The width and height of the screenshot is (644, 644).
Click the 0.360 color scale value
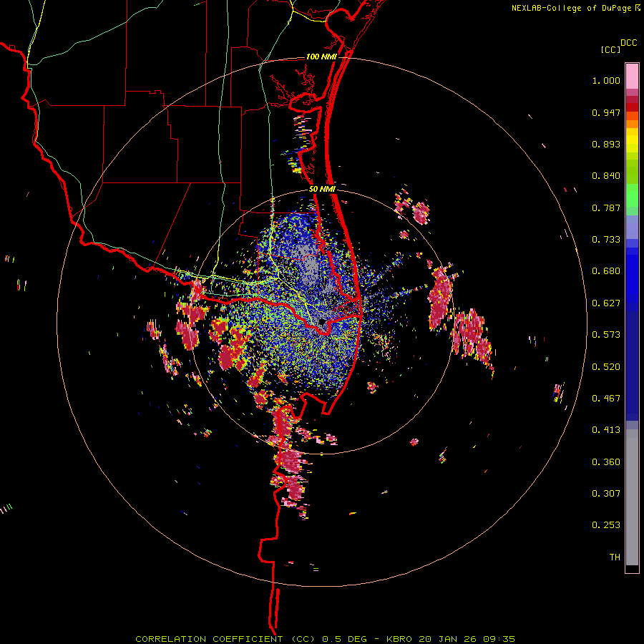[x=606, y=462]
